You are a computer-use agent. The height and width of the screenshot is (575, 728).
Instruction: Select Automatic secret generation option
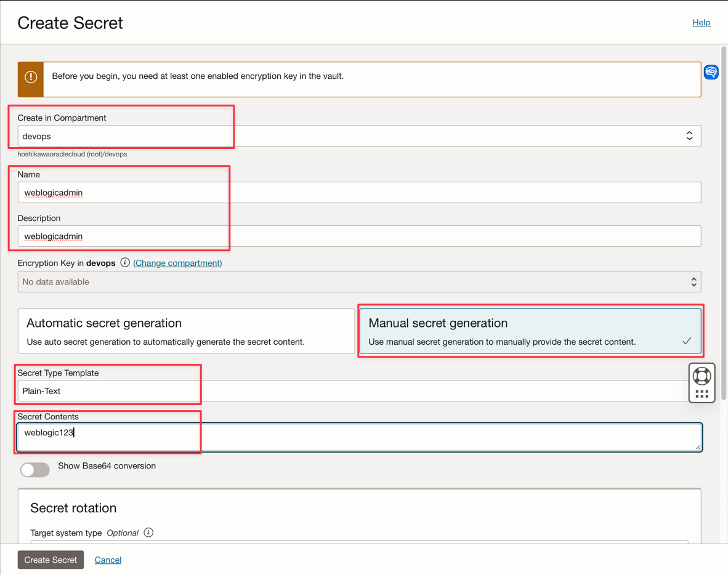pyautogui.click(x=186, y=331)
